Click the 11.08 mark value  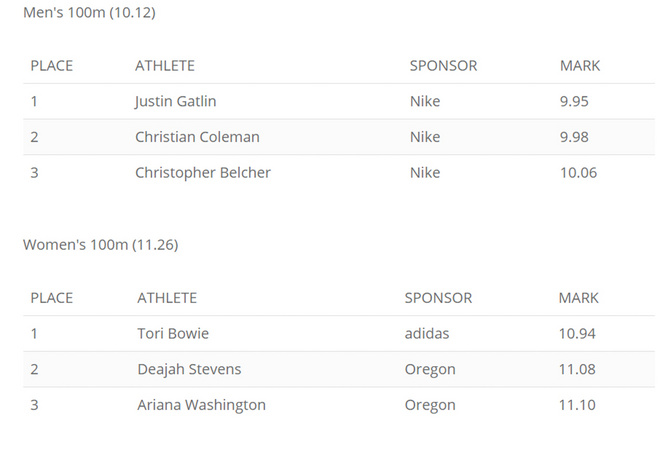click(x=577, y=369)
